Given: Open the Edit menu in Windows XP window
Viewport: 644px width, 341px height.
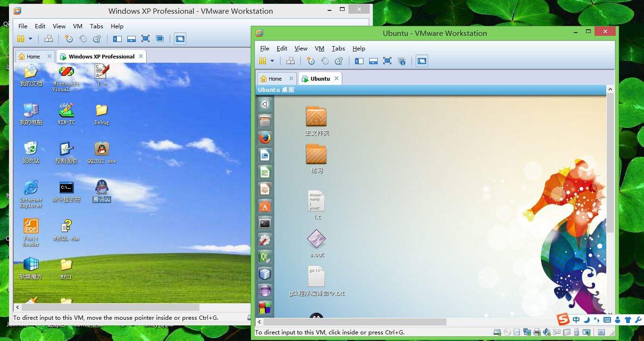Looking at the screenshot, I should (40, 26).
